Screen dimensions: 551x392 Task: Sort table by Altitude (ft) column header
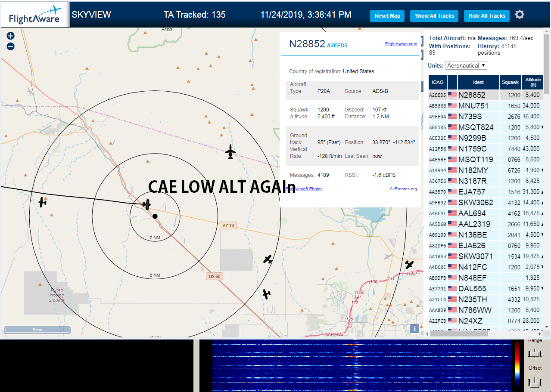point(533,82)
